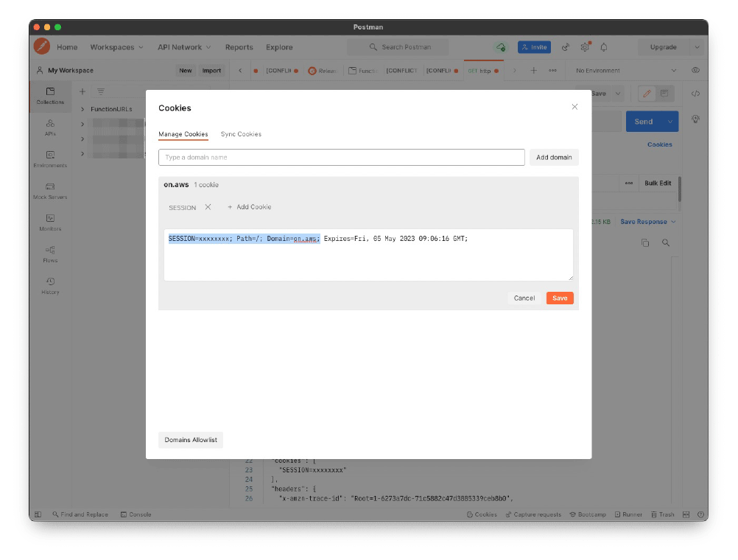Stay on the Manage Cookies tab
The image size is (738, 560).
click(x=183, y=134)
